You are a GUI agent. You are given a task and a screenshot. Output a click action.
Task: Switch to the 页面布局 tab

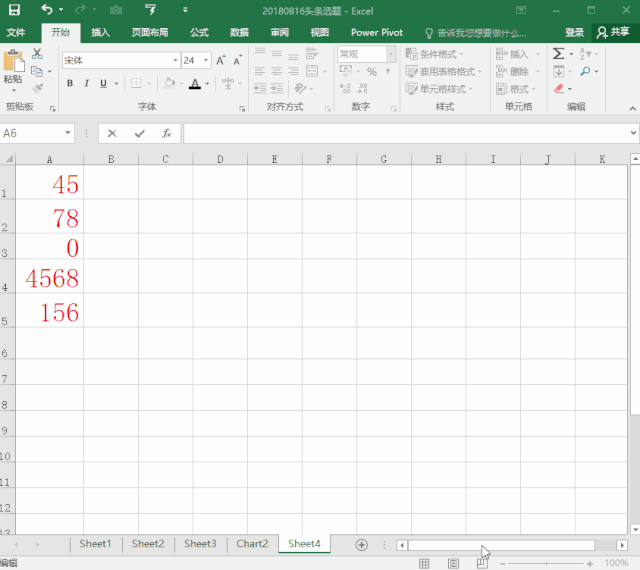pos(150,32)
